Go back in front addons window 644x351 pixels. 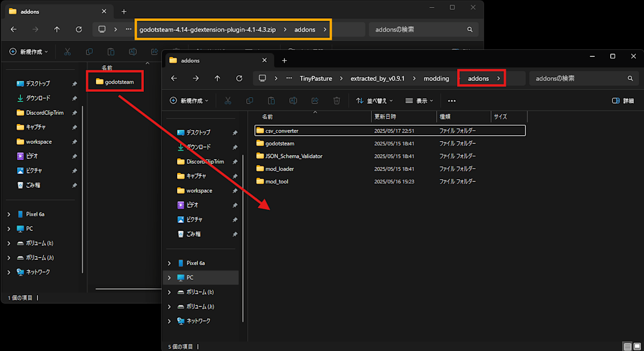174,78
